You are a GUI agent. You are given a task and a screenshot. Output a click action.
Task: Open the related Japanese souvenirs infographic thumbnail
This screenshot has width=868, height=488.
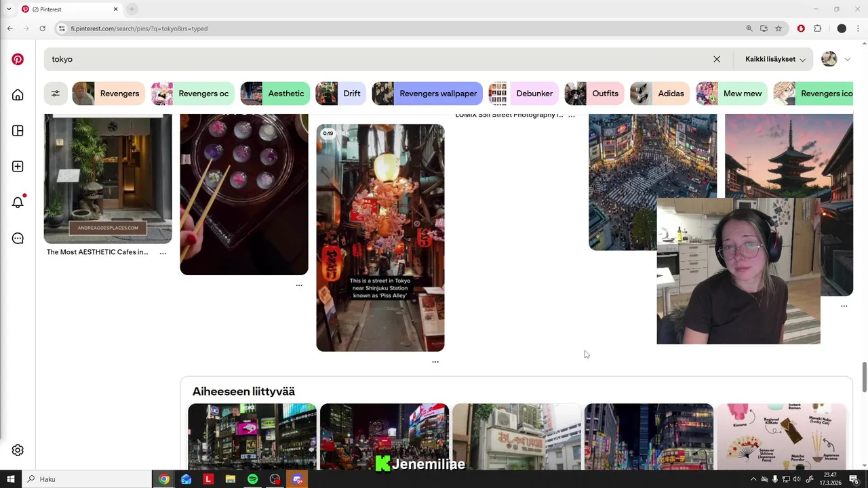[781, 436]
